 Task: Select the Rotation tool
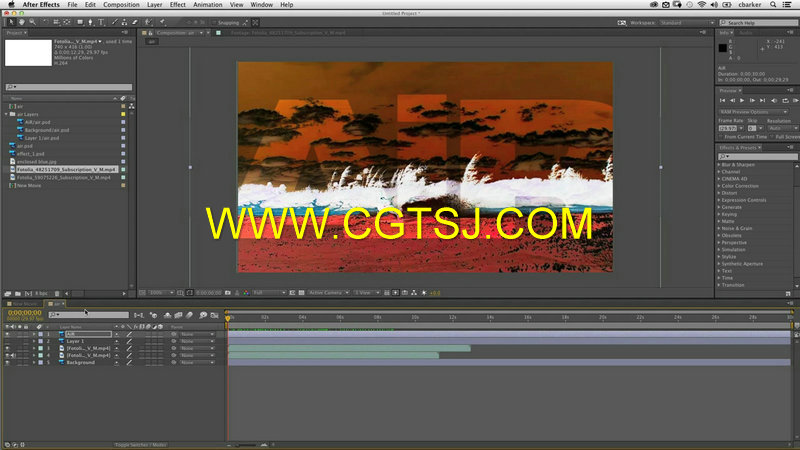pos(45,22)
